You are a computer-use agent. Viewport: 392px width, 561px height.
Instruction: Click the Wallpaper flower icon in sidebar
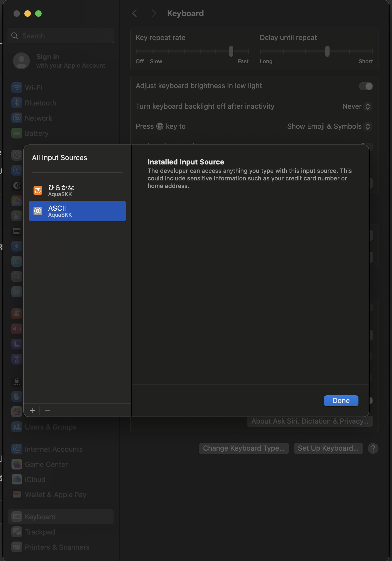point(17,292)
